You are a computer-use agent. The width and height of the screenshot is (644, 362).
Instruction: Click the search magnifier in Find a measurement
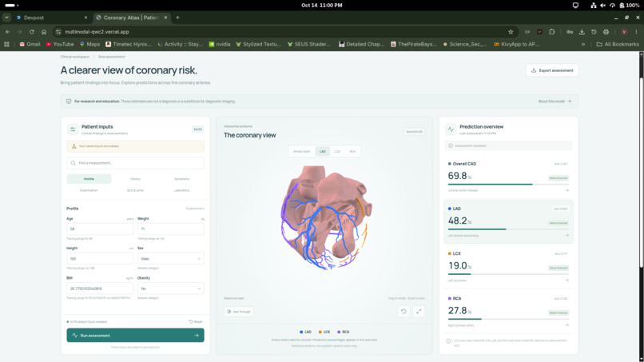click(x=73, y=163)
